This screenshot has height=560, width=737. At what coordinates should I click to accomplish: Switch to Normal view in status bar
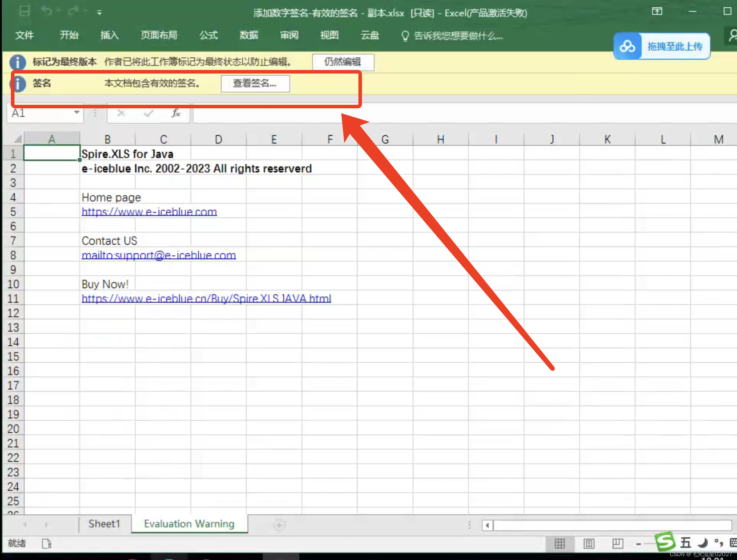pos(560,544)
